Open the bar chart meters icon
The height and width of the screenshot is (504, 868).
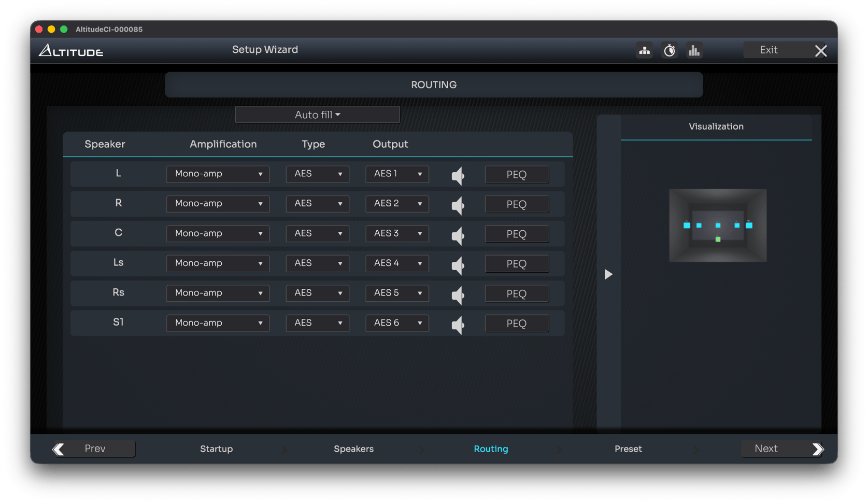point(694,50)
